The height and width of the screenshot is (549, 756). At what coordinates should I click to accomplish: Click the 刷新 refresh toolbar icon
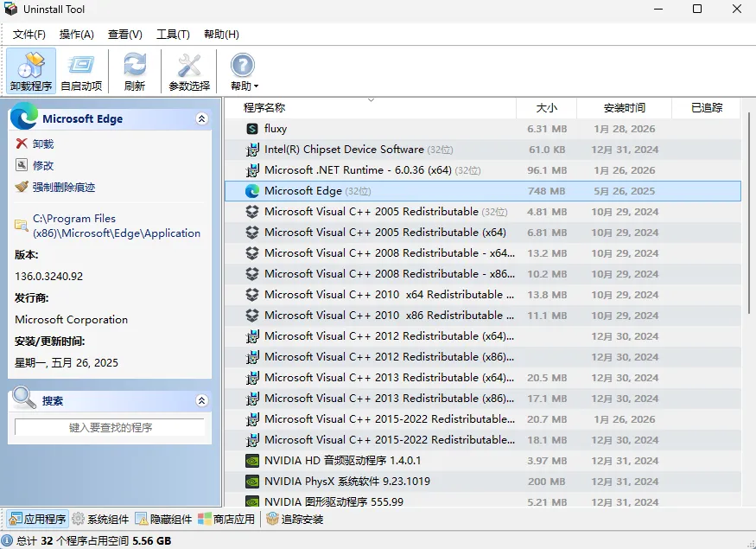click(135, 72)
